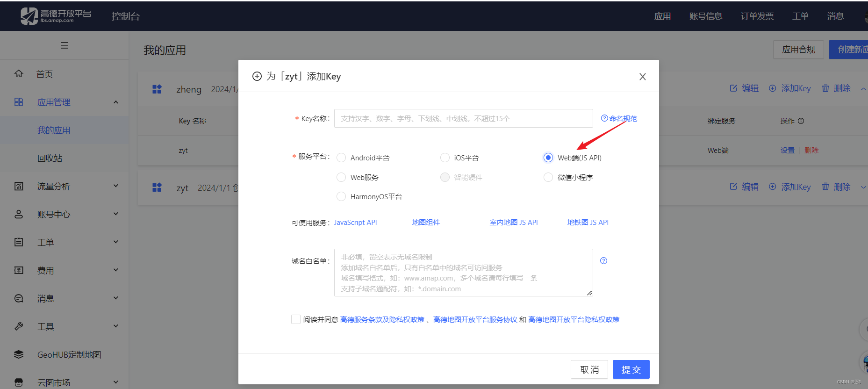This screenshot has height=389, width=868.
Task: Click the 流量分析 chart icon
Action: pos(19,186)
